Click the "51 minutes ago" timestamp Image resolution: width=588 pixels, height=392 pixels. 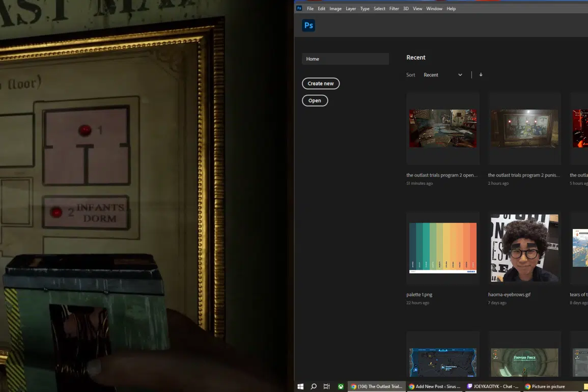[x=419, y=183]
